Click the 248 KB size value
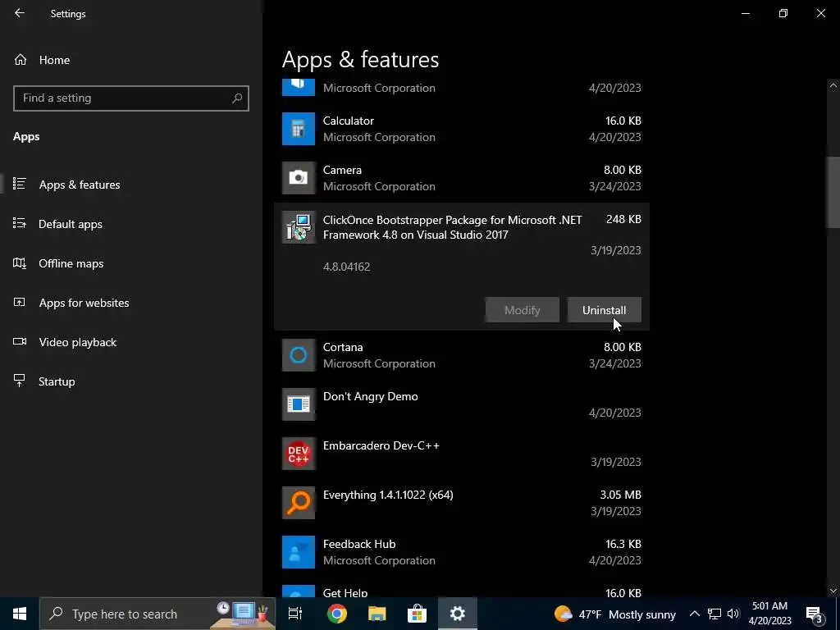The height and width of the screenshot is (630, 840). point(623,219)
